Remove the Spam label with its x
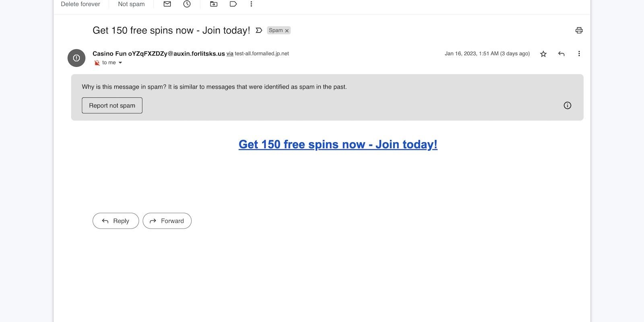The image size is (644, 322). [287, 31]
